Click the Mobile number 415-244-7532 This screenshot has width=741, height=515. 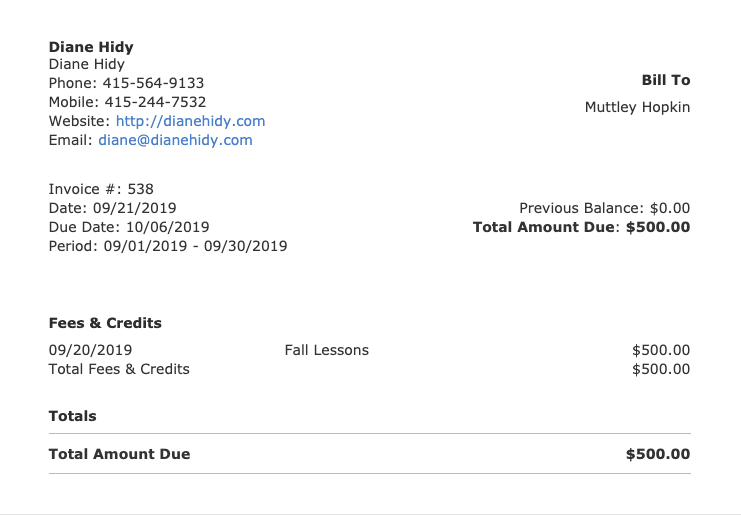(x=155, y=102)
